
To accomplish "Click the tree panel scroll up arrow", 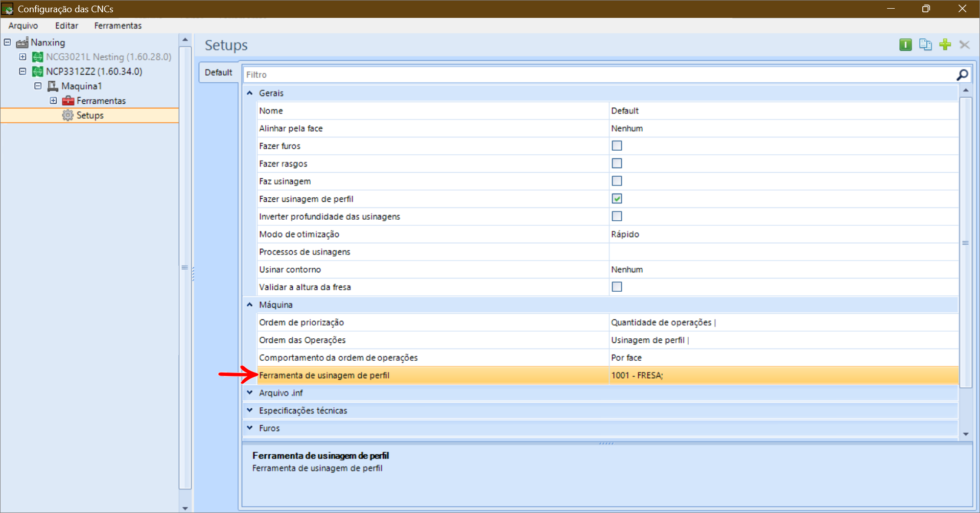I will (185, 40).
